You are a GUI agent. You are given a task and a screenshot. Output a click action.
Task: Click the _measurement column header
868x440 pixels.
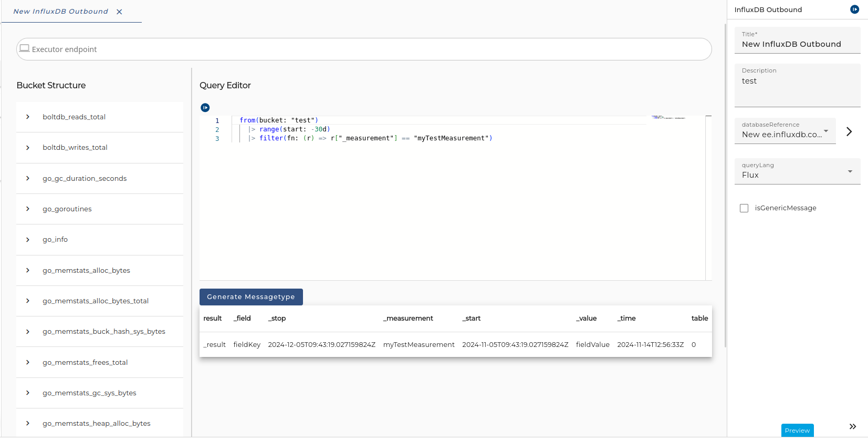[408, 319]
